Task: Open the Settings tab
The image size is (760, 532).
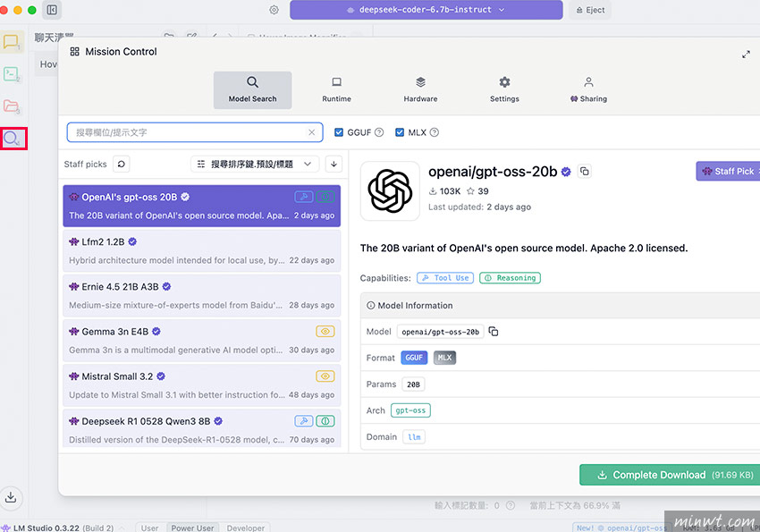Action: (504, 90)
